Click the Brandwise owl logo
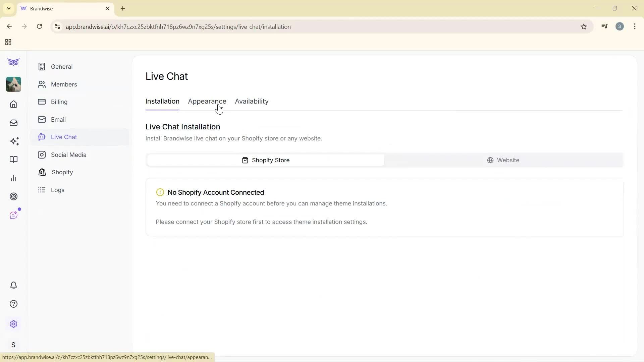644x362 pixels. 13,62
